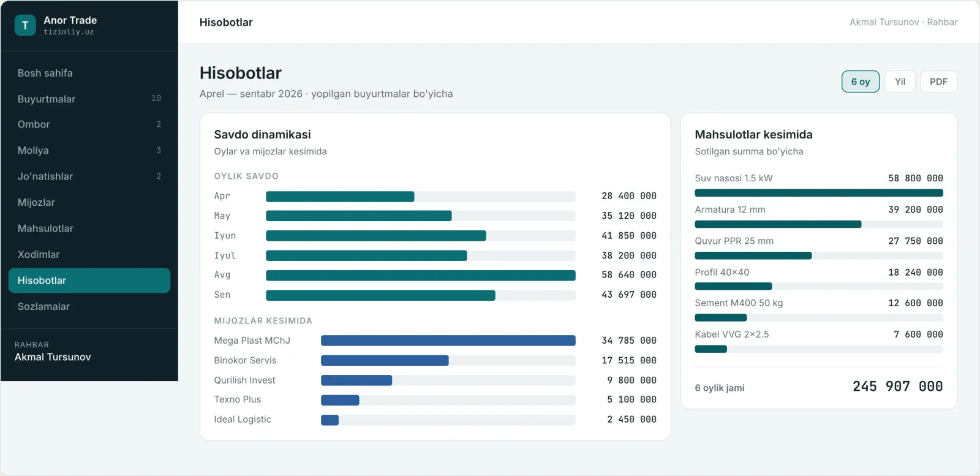
Task: Open Mahsulotlar sidebar item
Action: (89, 229)
